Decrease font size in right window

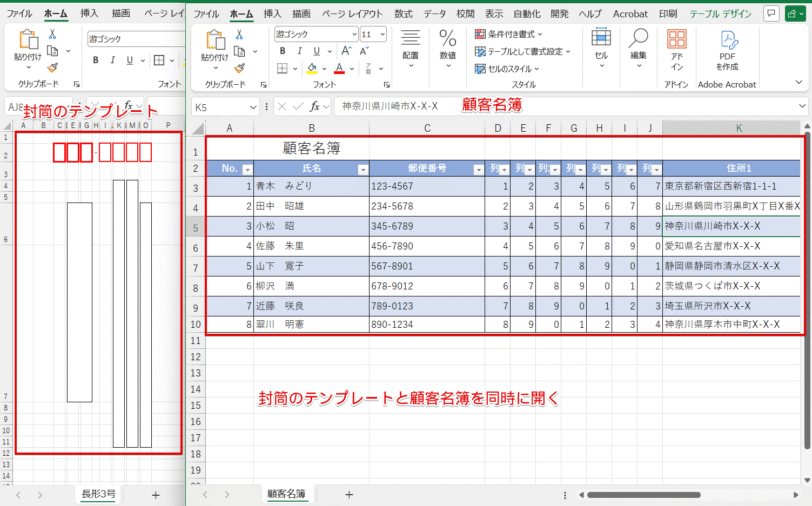[x=364, y=51]
